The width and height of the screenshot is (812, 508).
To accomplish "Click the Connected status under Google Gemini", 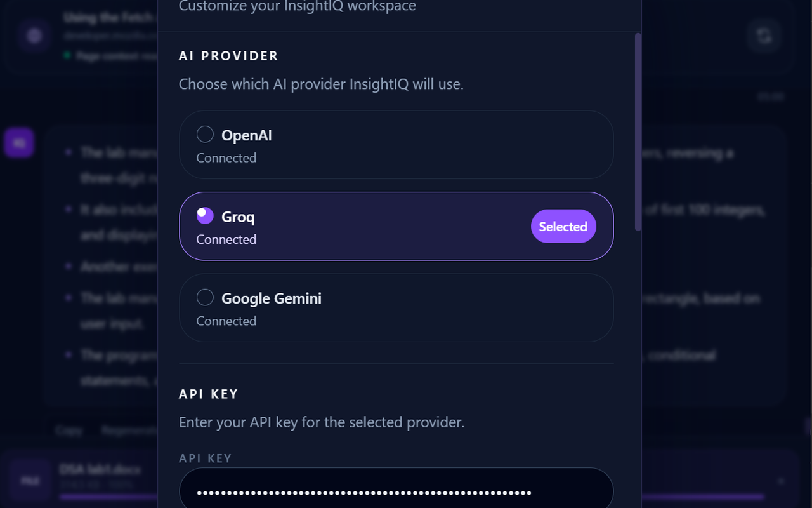I will (226, 321).
